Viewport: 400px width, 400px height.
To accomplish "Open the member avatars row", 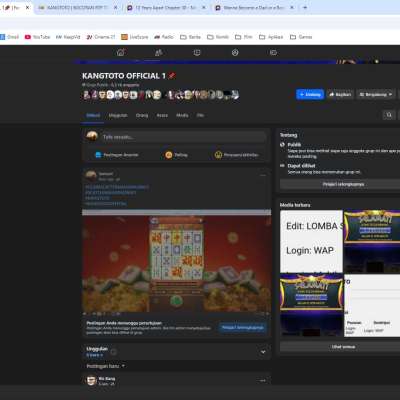I will tap(161, 95).
